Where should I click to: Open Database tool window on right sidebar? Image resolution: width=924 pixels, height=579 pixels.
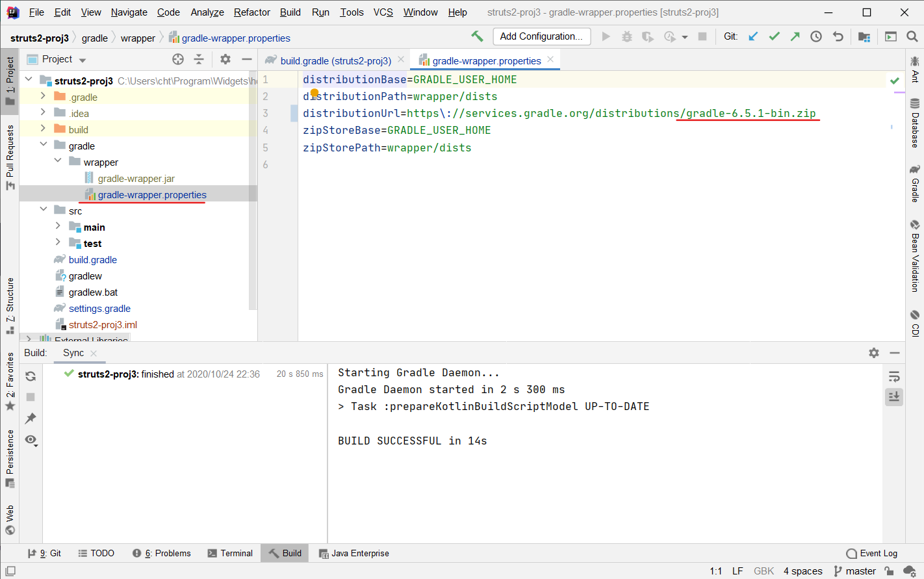pyautogui.click(x=915, y=123)
